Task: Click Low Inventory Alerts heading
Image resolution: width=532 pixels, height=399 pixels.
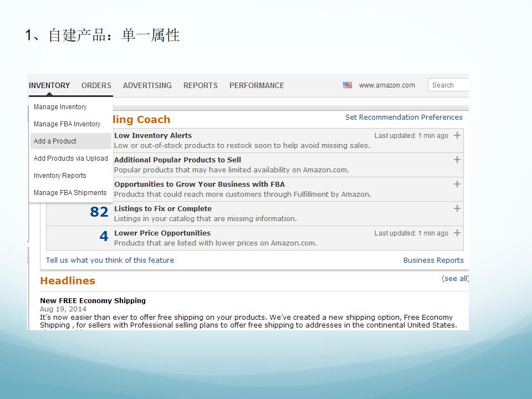Action: point(153,135)
